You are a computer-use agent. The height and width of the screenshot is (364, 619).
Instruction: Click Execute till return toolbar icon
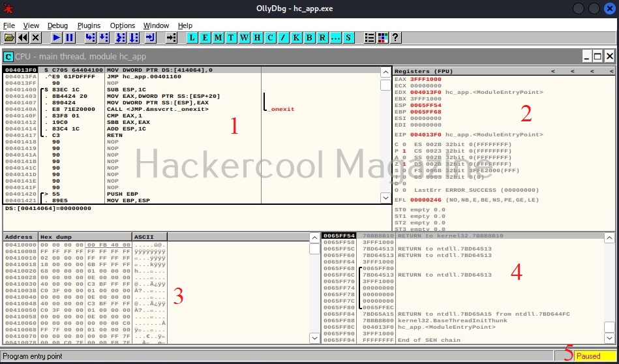point(151,38)
